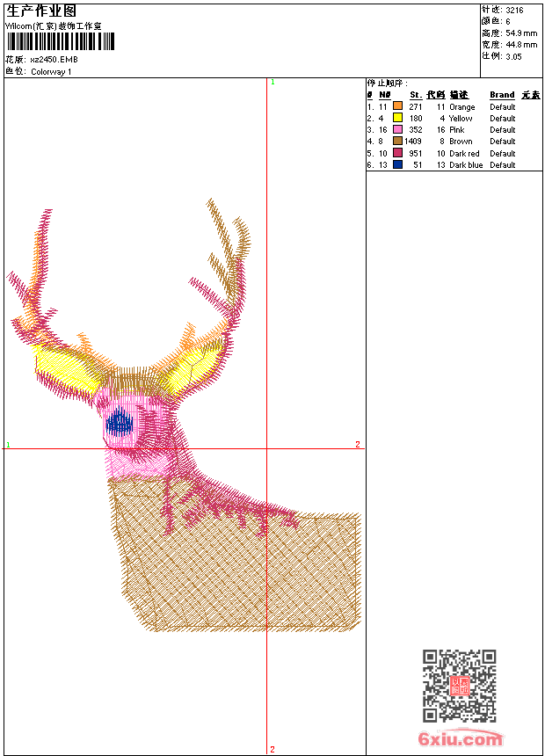Image resolution: width=545 pixels, height=756 pixels.
Task: Select the Dark blue color swatch
Action: [397, 164]
